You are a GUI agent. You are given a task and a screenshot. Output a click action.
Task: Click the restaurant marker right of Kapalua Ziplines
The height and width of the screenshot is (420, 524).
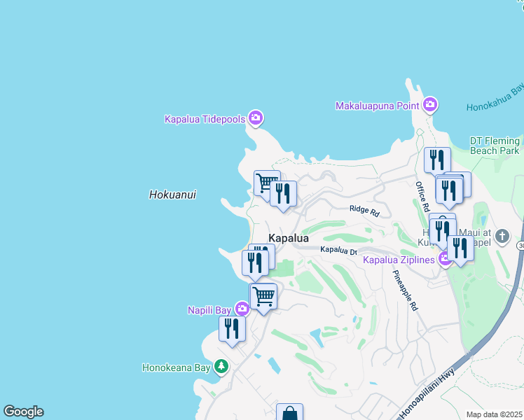(460, 251)
